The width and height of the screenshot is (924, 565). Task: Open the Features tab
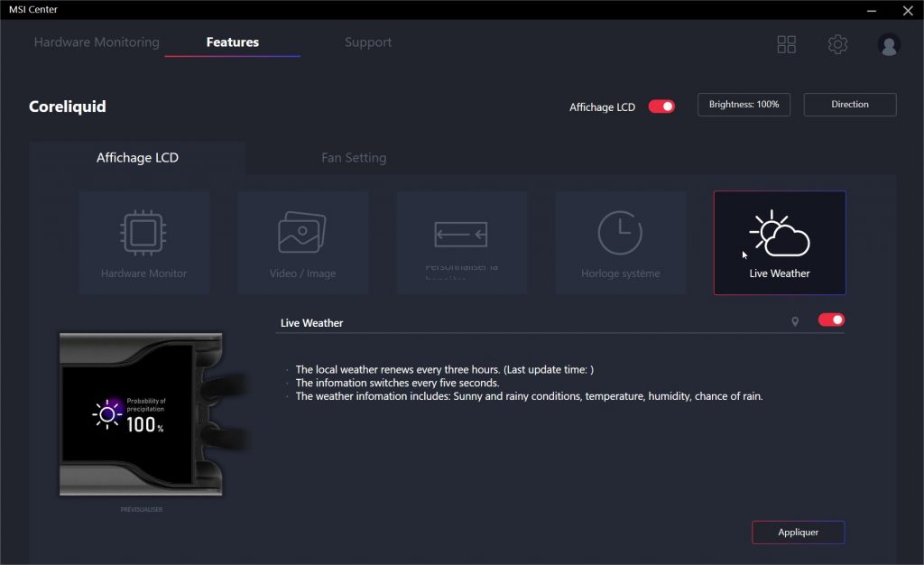232,42
